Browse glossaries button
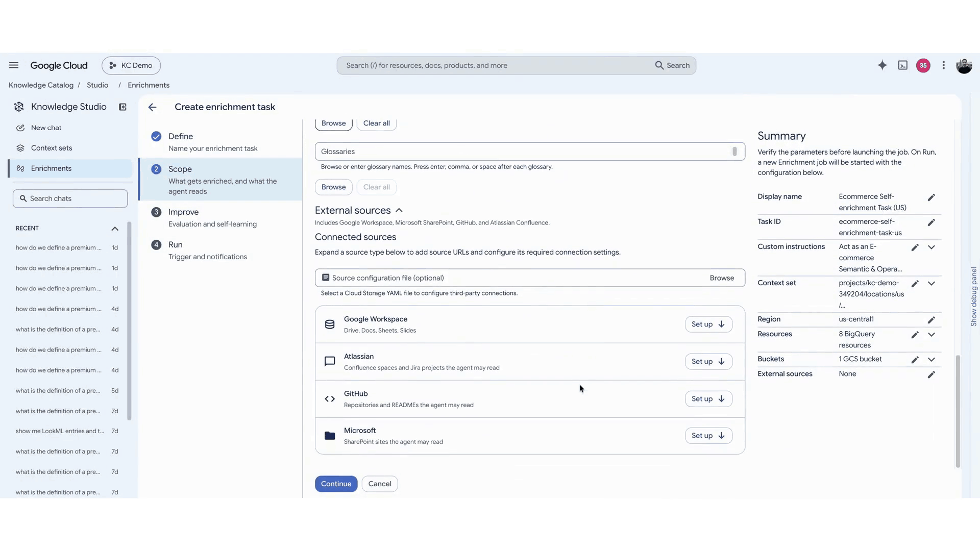 (333, 187)
